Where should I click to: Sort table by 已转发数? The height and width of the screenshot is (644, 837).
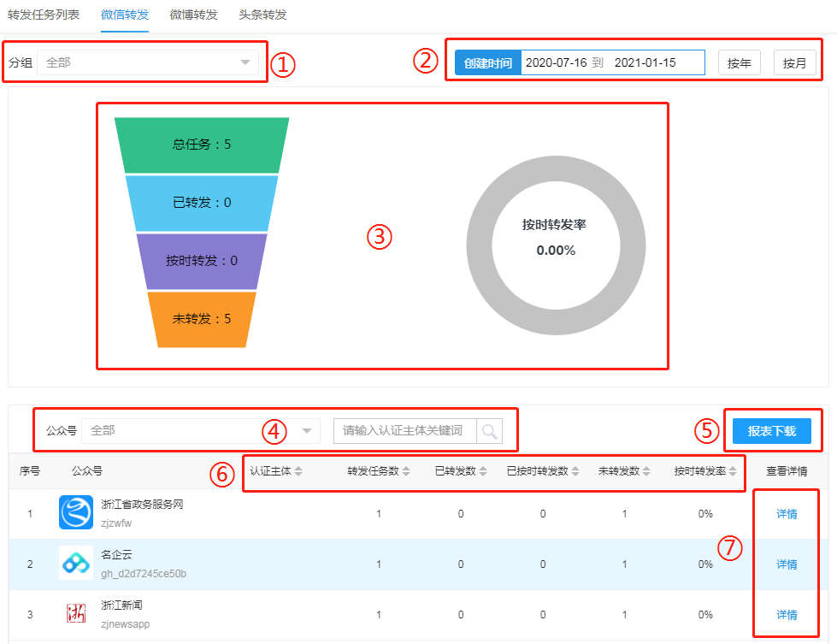pos(460,471)
